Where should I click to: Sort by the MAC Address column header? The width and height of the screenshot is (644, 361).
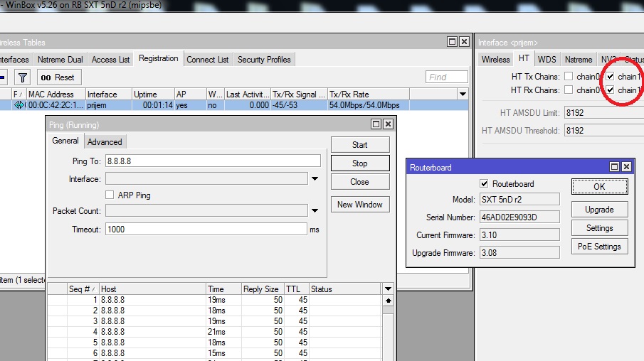[56, 95]
